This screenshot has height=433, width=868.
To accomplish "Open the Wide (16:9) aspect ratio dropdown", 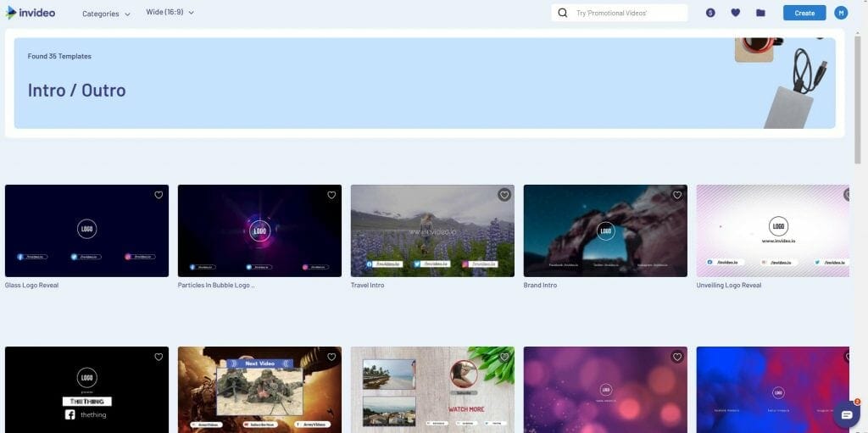I will [170, 12].
